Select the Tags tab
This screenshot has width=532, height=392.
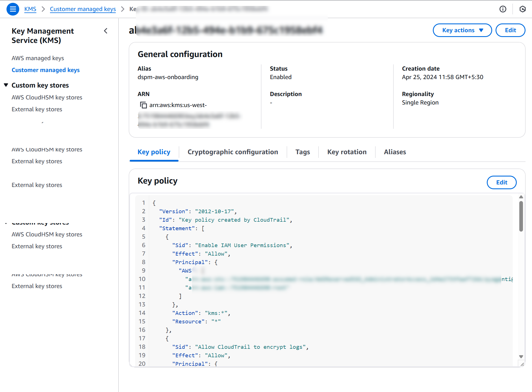[303, 152]
